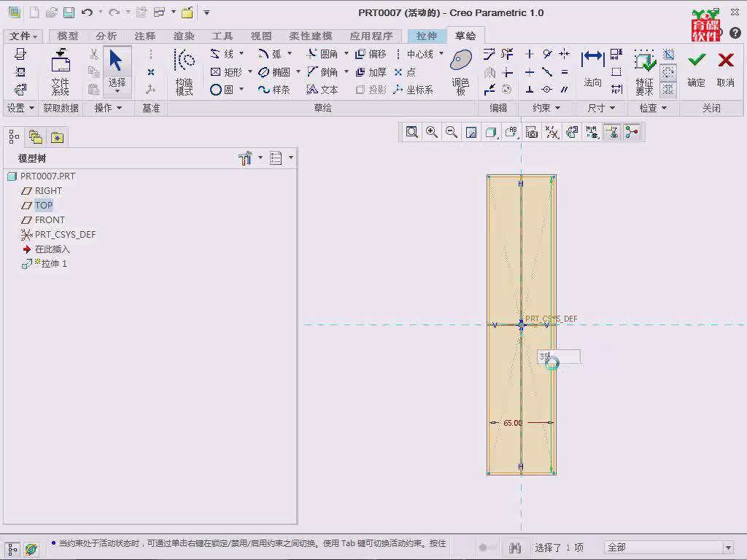747x560 pixels.
Task: Click the Delete Segment trim icon
Action: pos(507,54)
